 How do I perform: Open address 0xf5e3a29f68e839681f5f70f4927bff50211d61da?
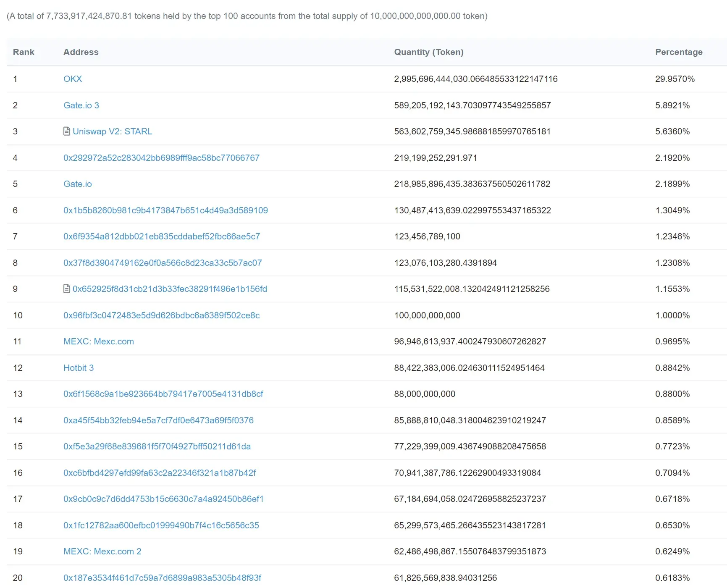click(x=157, y=446)
